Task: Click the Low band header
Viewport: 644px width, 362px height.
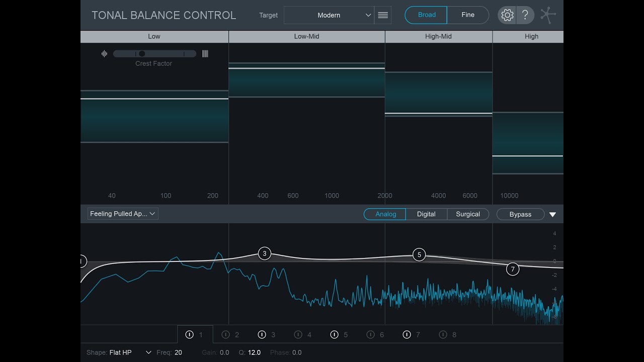Action: [x=154, y=37]
